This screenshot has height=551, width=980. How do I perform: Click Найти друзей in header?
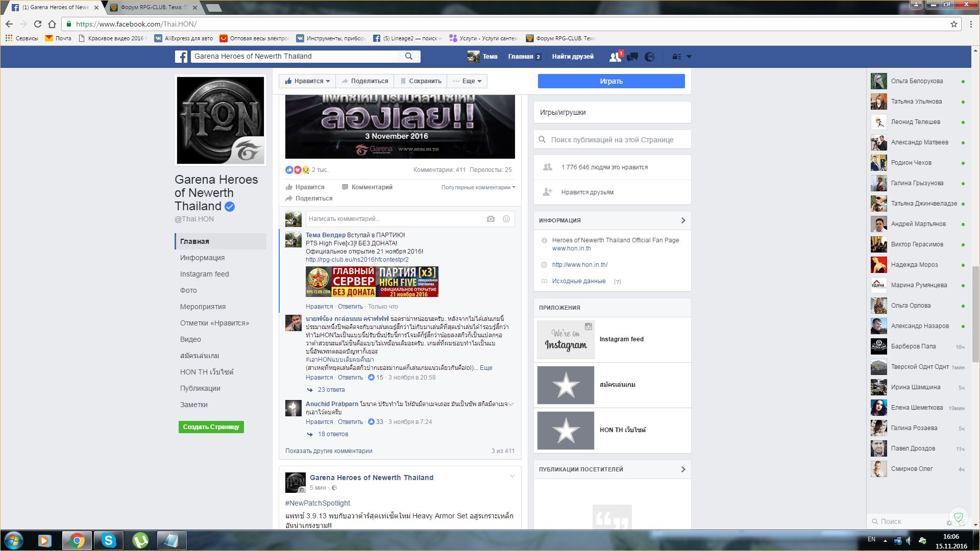pyautogui.click(x=573, y=57)
